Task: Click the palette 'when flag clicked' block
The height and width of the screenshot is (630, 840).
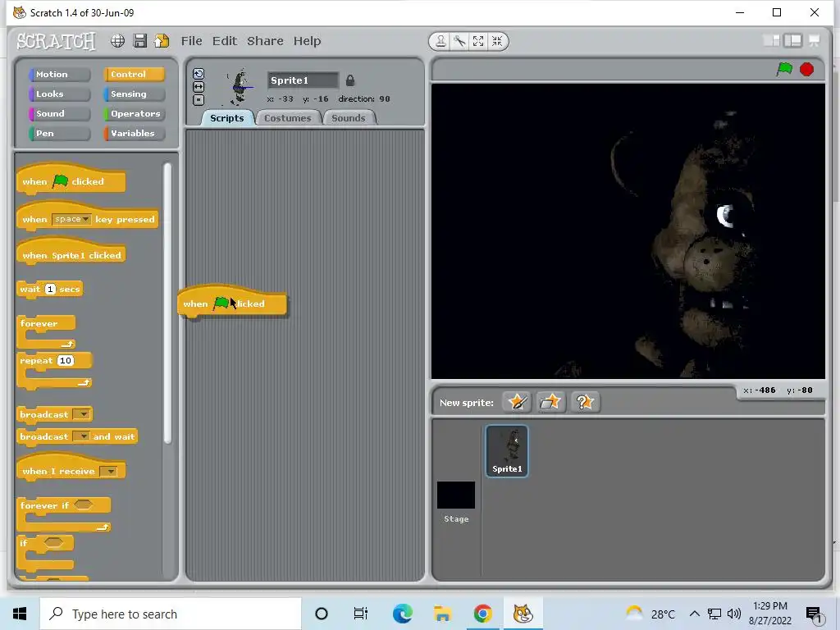Action: point(71,180)
